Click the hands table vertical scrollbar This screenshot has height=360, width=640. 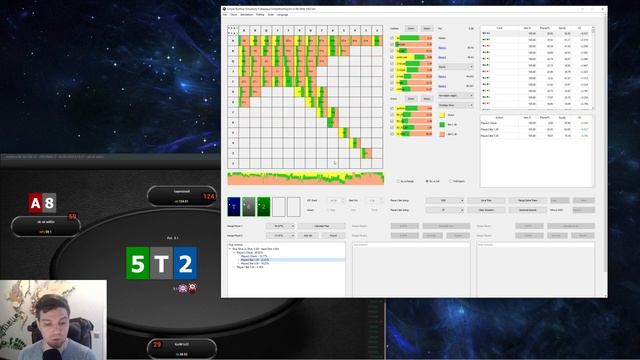593,67
